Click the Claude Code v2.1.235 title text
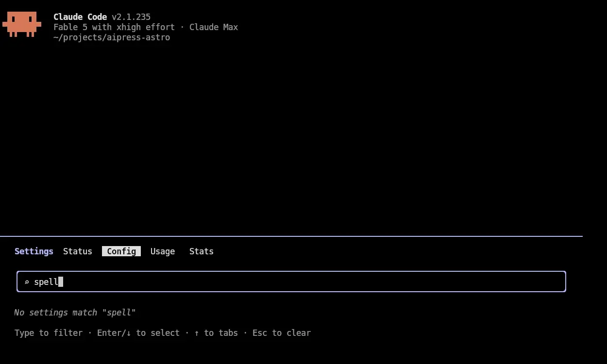 tap(102, 17)
